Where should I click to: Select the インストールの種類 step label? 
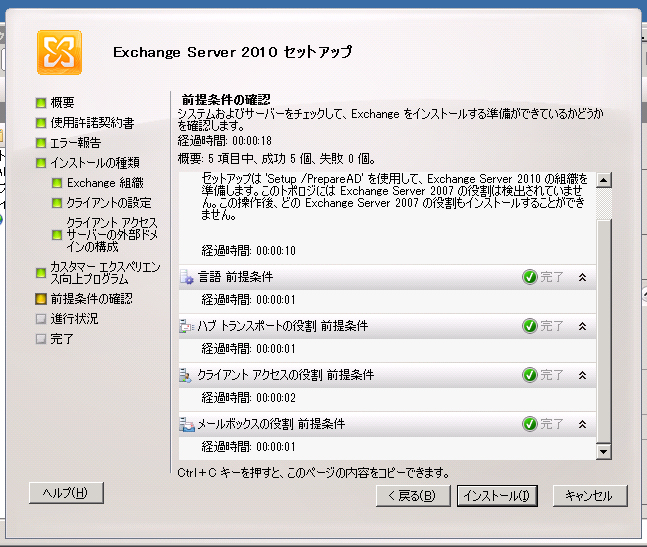[95, 163]
